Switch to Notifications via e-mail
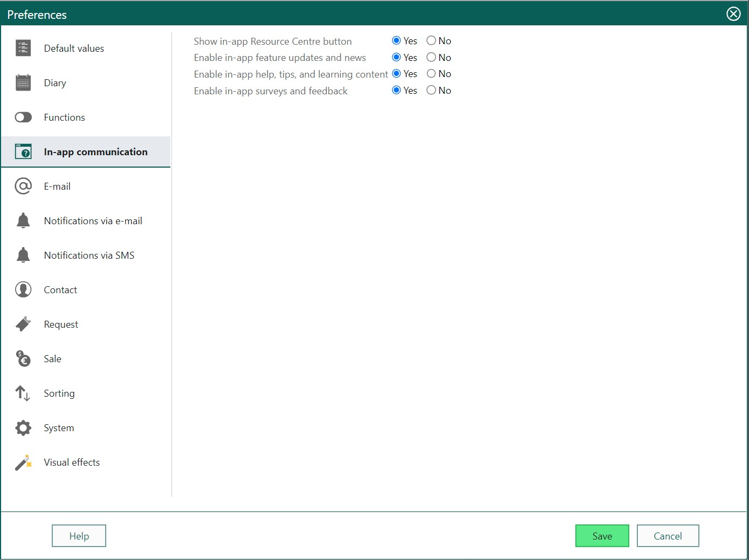This screenshot has height=560, width=749. pyautogui.click(x=86, y=221)
